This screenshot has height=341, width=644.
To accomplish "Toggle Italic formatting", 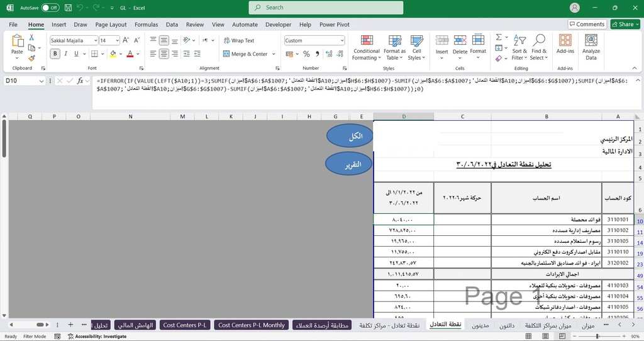I will (x=65, y=54).
